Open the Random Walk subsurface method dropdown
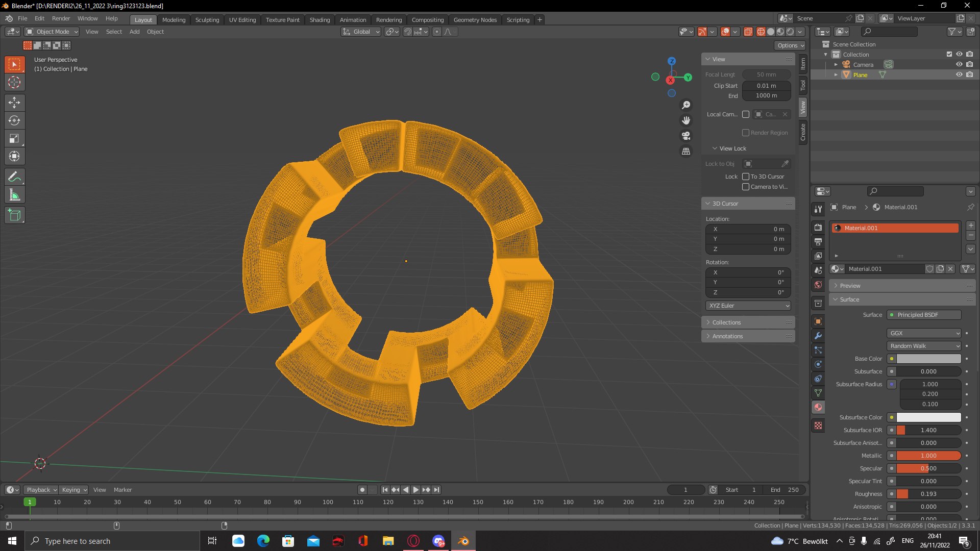980x551 pixels. (924, 346)
